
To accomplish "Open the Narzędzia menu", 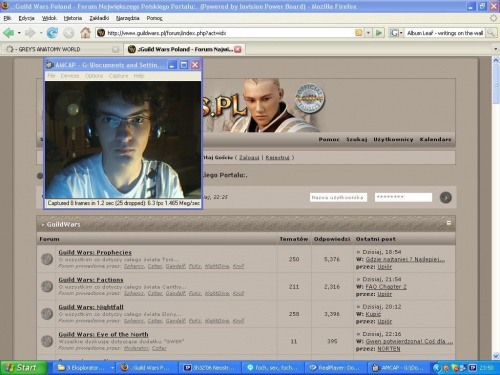I will pos(127,18).
